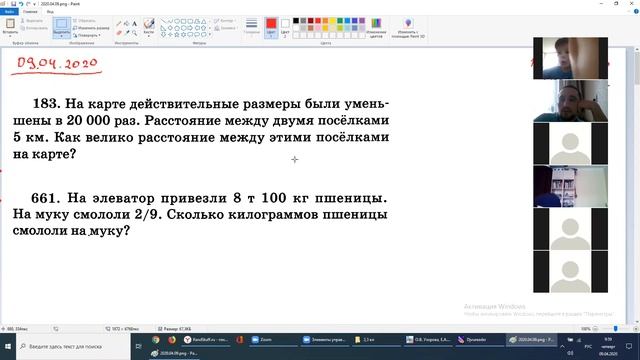Choose the green color swatch
This screenshot has width=640, height=360.
(340, 20)
